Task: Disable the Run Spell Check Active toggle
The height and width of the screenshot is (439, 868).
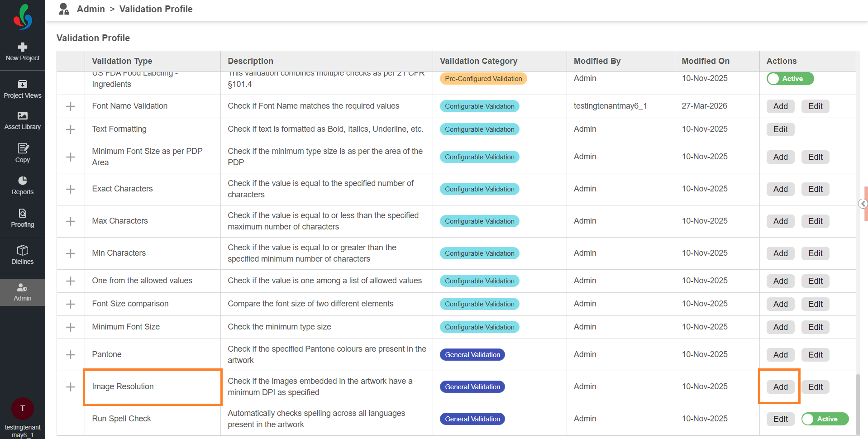Action: point(825,419)
